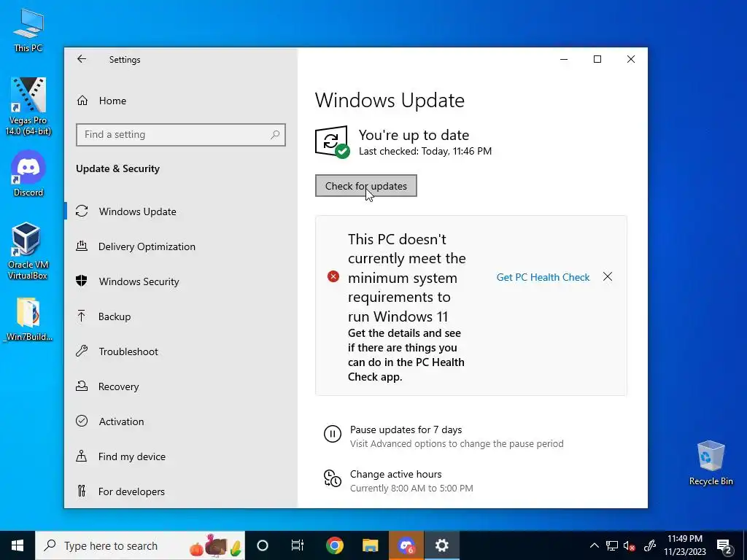Image resolution: width=747 pixels, height=560 pixels.
Task: Click the taskbar Type here to search box
Action: (140, 545)
